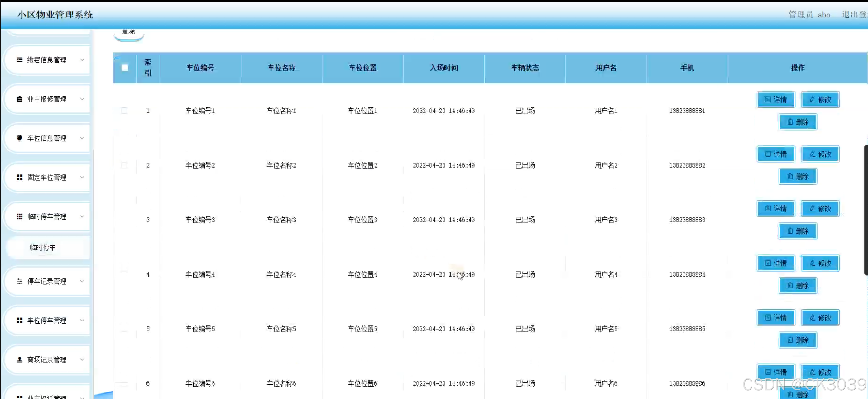Click the grid icon beside 临时停车管理
This screenshot has height=399, width=868.
(x=20, y=216)
